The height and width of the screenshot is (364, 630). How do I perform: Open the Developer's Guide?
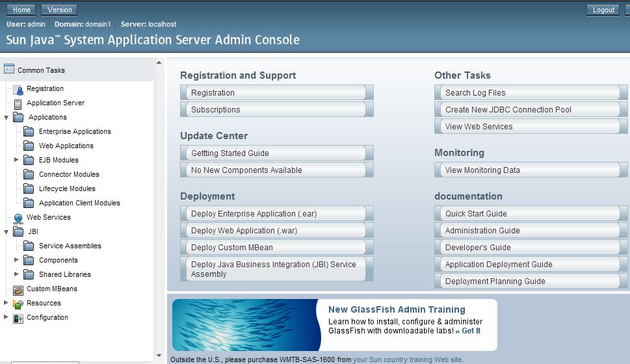531,247
